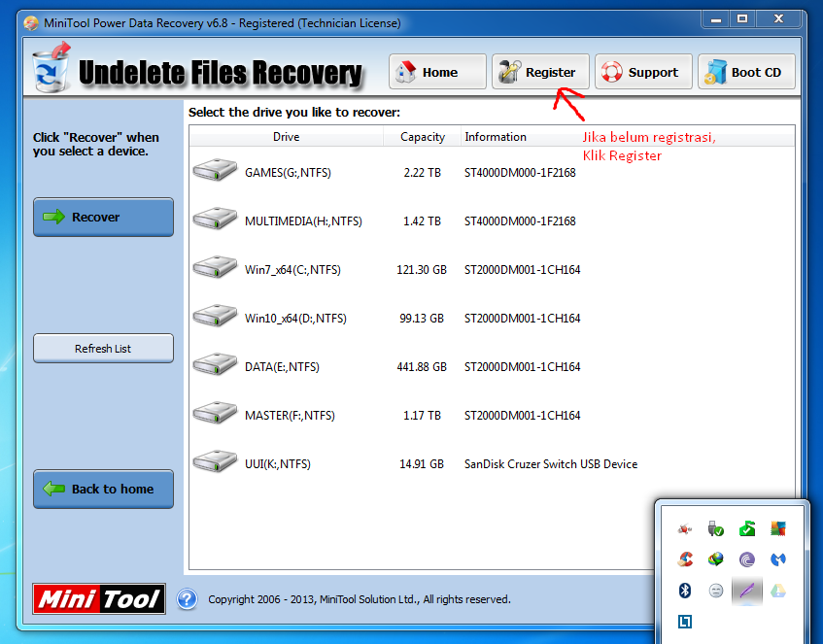Click the purple feather tray icon
Viewport: 823px width, 644px height.
coord(747,591)
